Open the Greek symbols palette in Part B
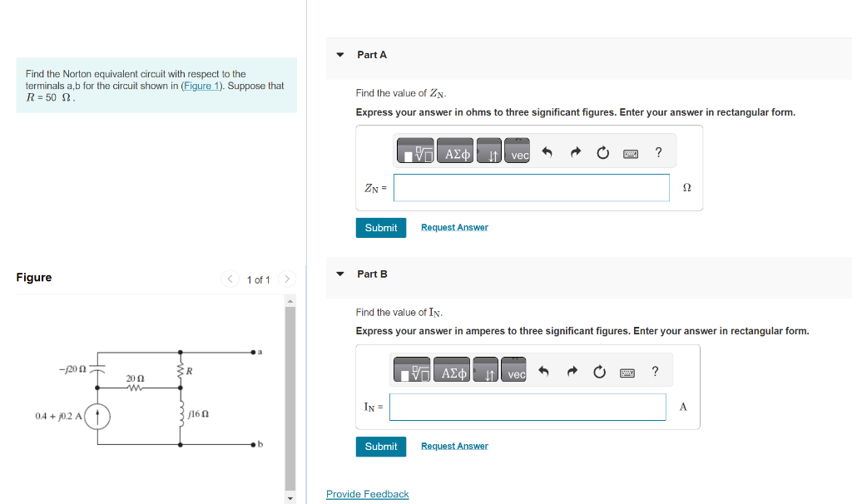This screenshot has width=852, height=504. click(450, 371)
